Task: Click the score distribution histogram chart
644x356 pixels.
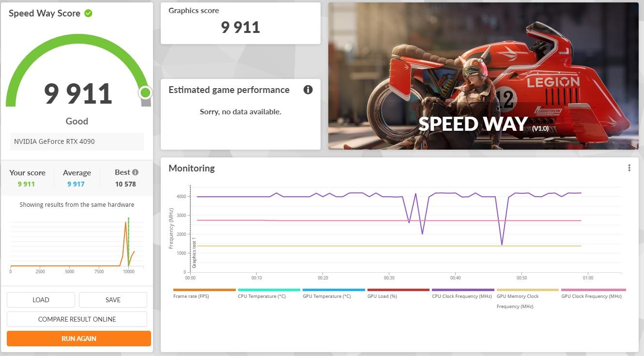Action: coord(77,244)
